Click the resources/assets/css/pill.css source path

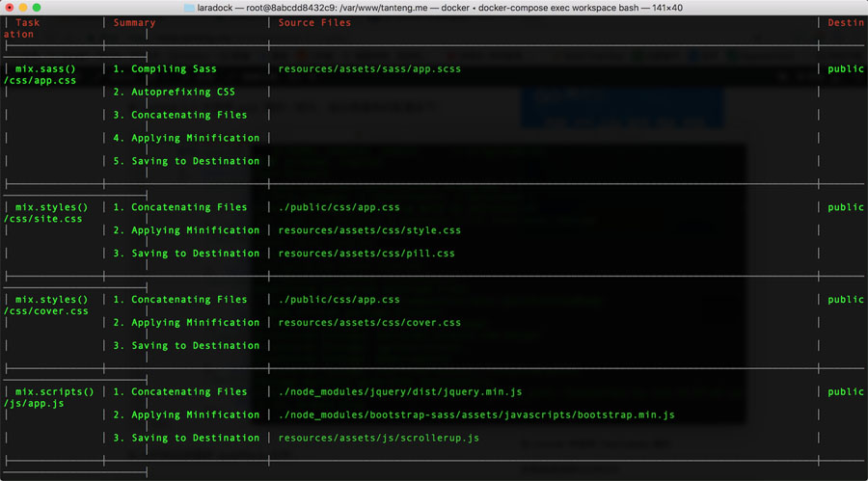(x=366, y=254)
